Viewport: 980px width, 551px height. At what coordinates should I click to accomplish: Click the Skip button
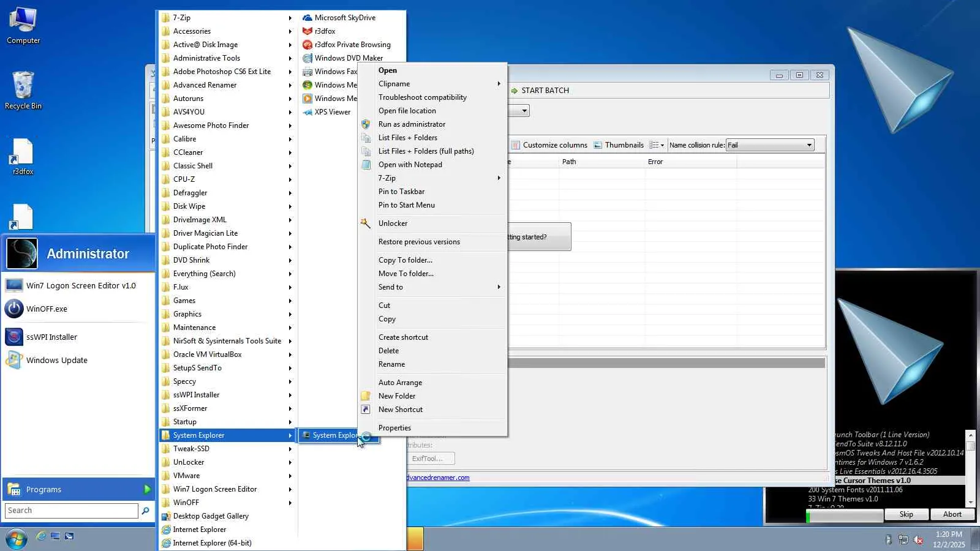[907, 515]
